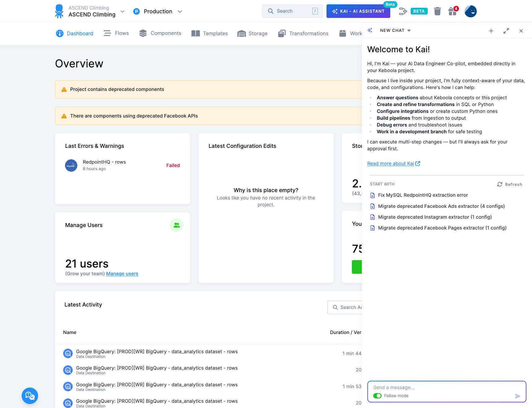532x408 pixels.
Task: Expand the ASCEND Climbing project dropdown
Action: (123, 11)
